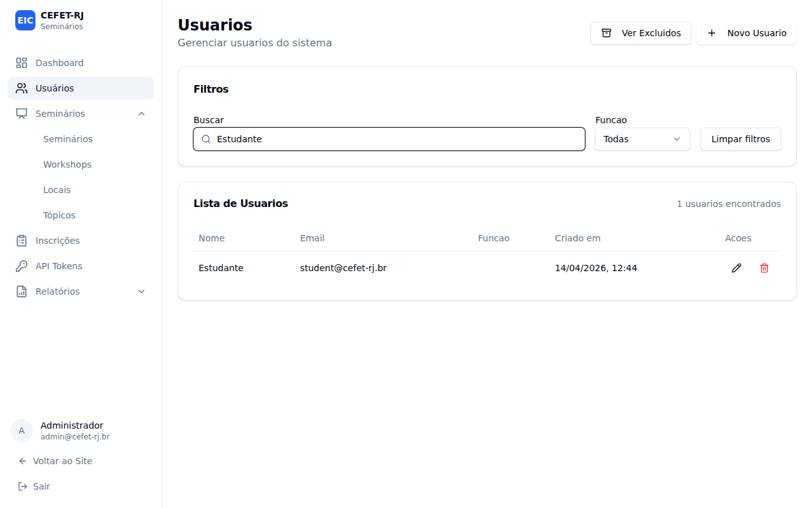Screen dimensions: 812x508
Task: Open the Funcao dropdown showing Todas
Action: (642, 139)
